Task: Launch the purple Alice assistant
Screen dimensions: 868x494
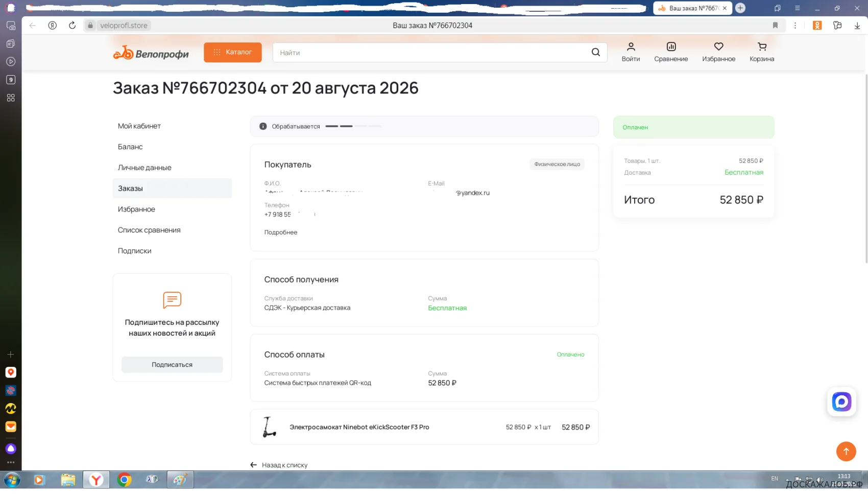Action: pos(11,449)
